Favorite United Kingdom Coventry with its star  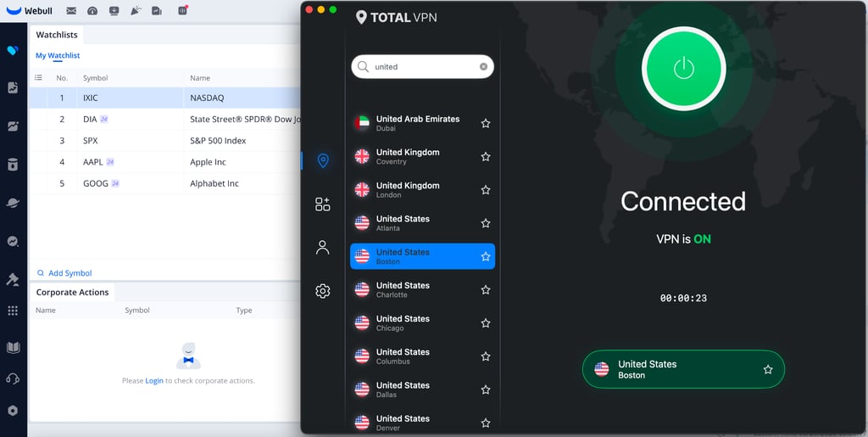(486, 157)
